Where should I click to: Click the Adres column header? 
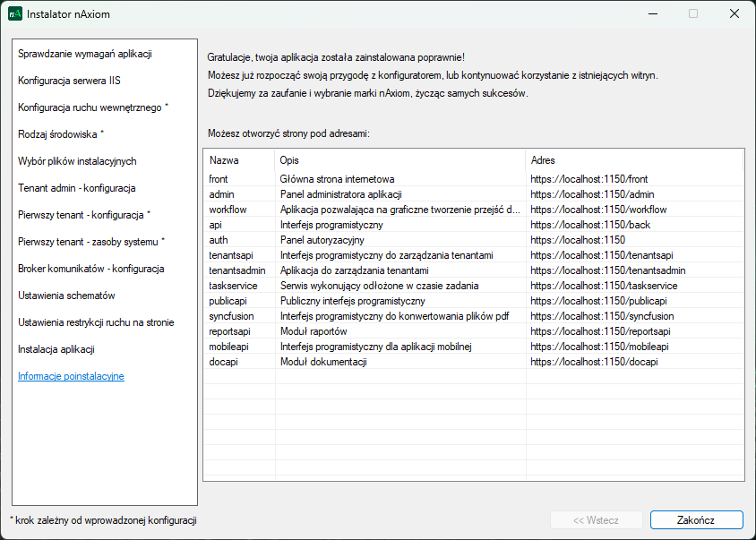[543, 160]
